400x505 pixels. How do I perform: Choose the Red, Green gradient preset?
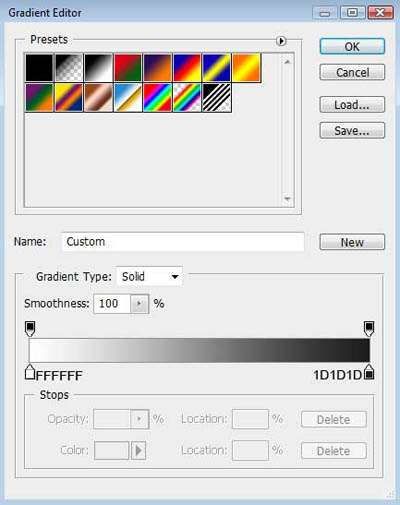(128, 68)
